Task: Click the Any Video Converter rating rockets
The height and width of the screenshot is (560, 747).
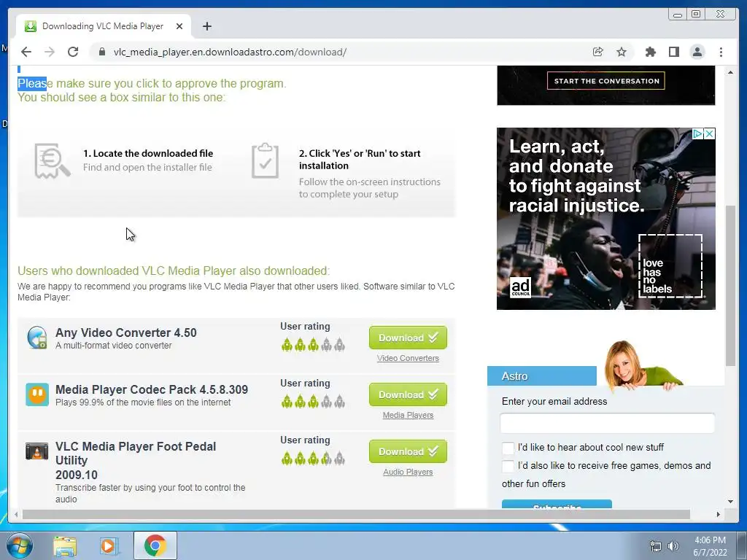Action: click(313, 344)
